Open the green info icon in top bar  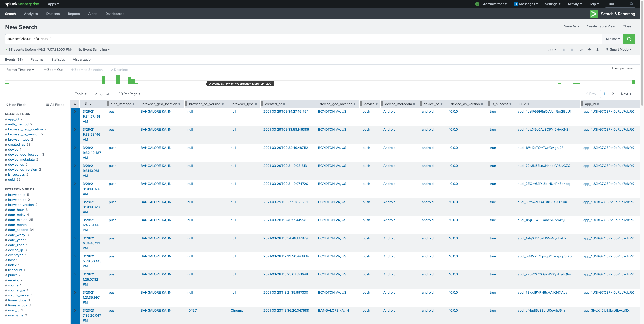tap(477, 4)
